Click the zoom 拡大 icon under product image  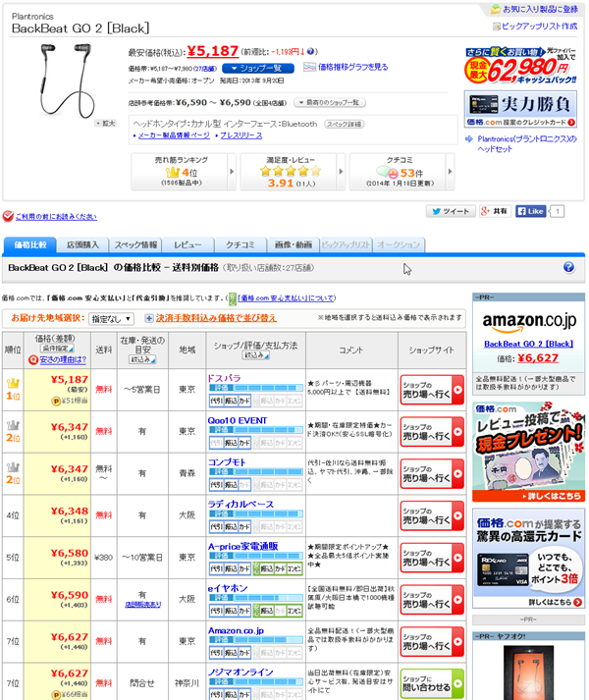[105, 124]
